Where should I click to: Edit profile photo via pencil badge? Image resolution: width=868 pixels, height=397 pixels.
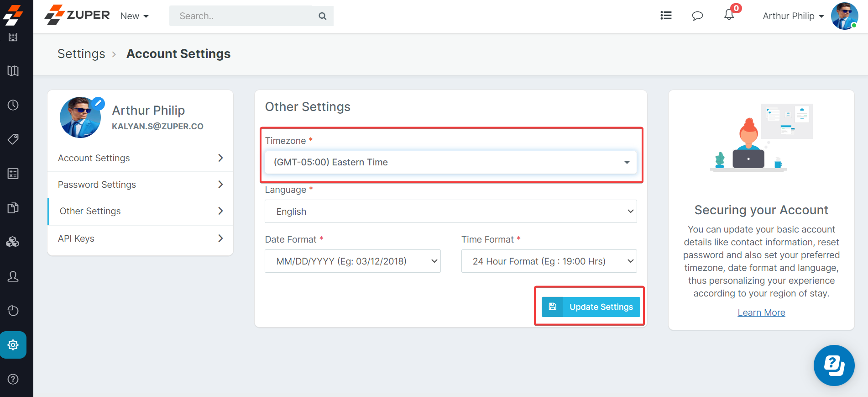pyautogui.click(x=98, y=103)
